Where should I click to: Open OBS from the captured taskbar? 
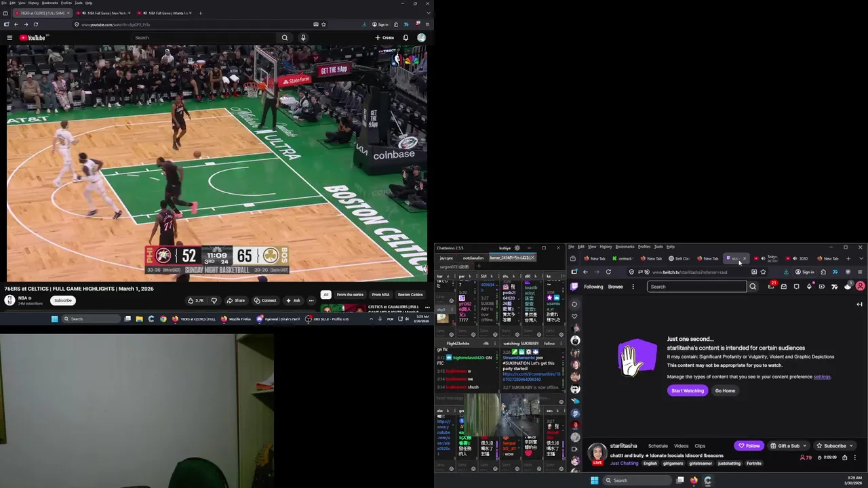point(328,319)
